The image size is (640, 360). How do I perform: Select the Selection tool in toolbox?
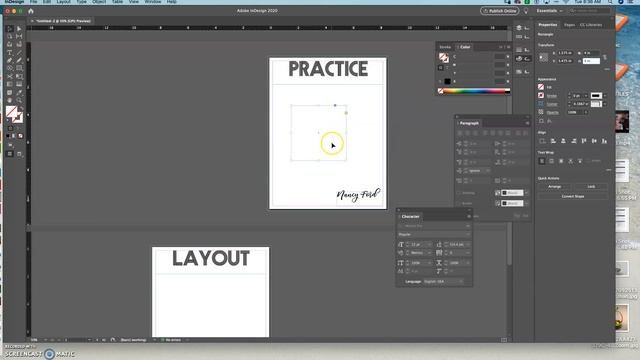pyautogui.click(x=10, y=29)
